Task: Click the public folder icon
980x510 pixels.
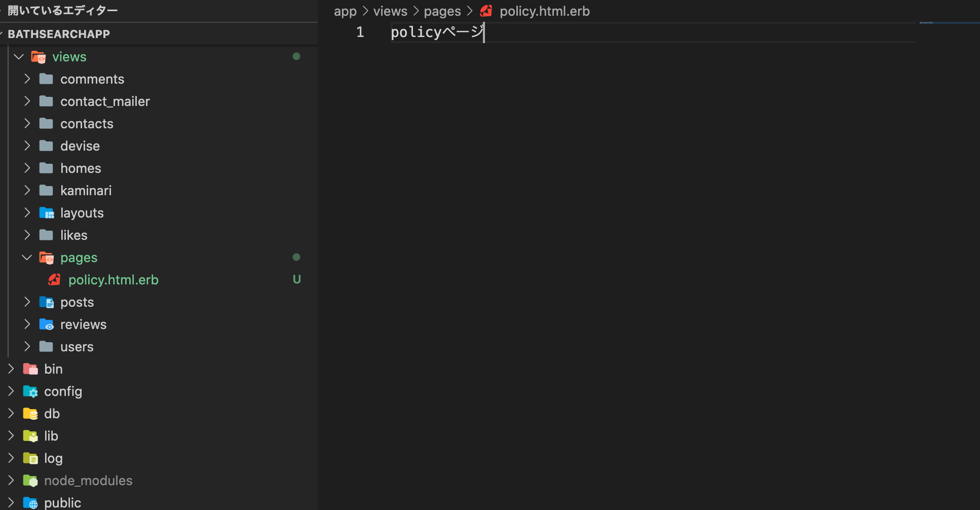Action: click(x=30, y=503)
